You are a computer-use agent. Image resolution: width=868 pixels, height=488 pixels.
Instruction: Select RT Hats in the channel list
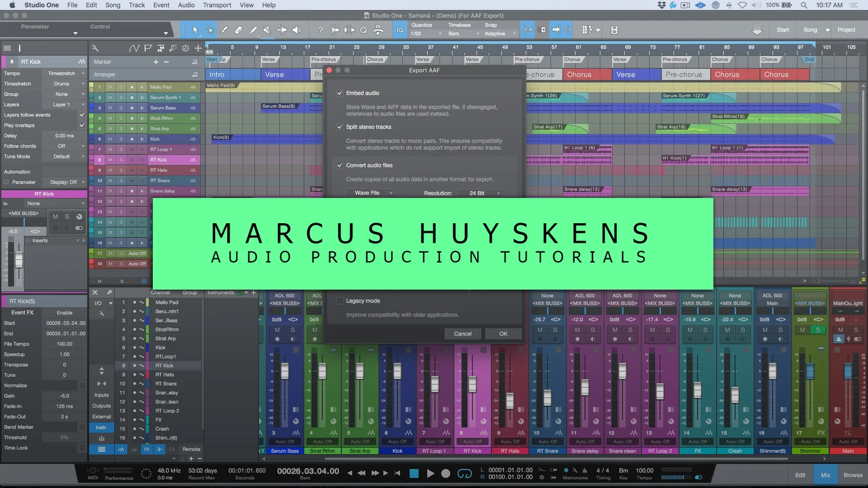(x=165, y=375)
